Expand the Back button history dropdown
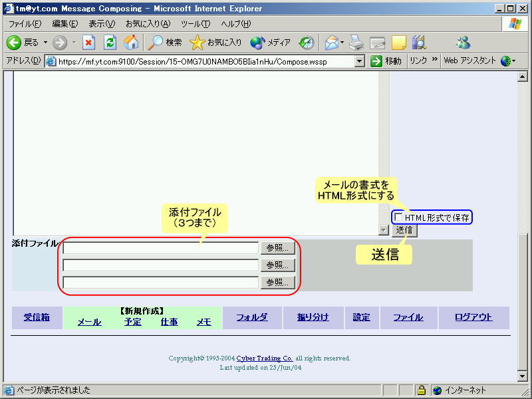532x399 pixels. (45, 43)
